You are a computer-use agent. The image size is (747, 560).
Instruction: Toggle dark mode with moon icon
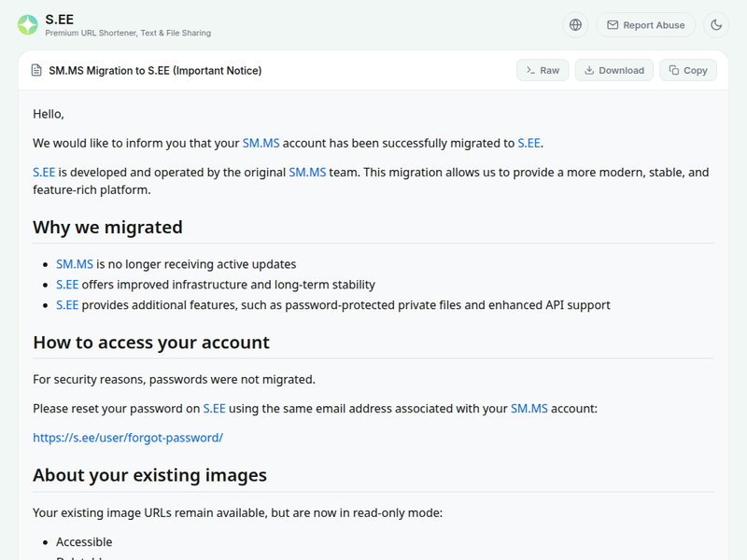click(x=716, y=25)
